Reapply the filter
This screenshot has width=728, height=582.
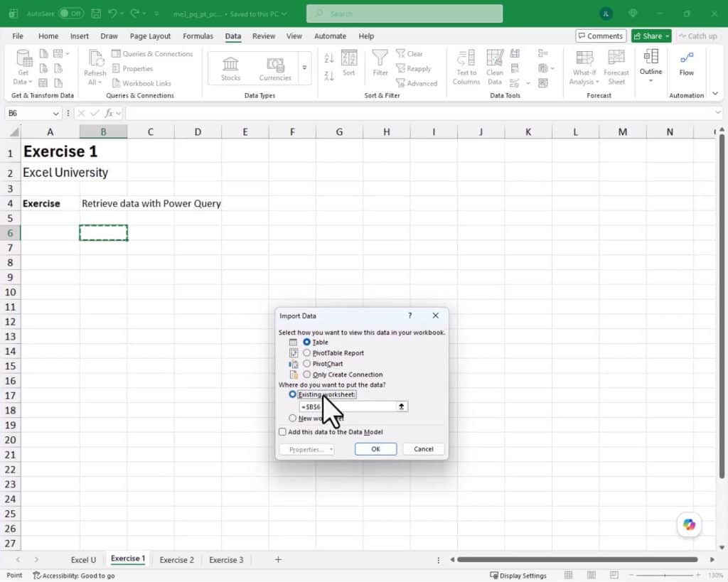click(x=414, y=69)
